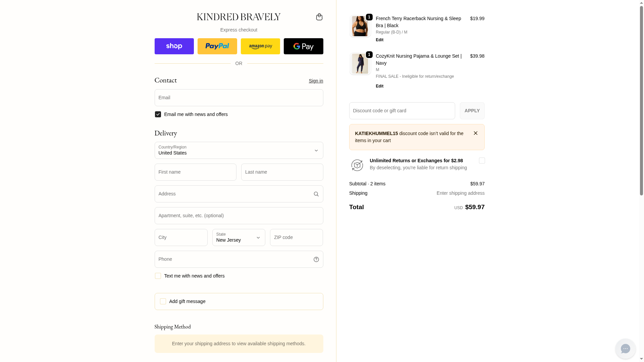The width and height of the screenshot is (644, 362).
Task: Choose PayPal express checkout
Action: pos(217,46)
